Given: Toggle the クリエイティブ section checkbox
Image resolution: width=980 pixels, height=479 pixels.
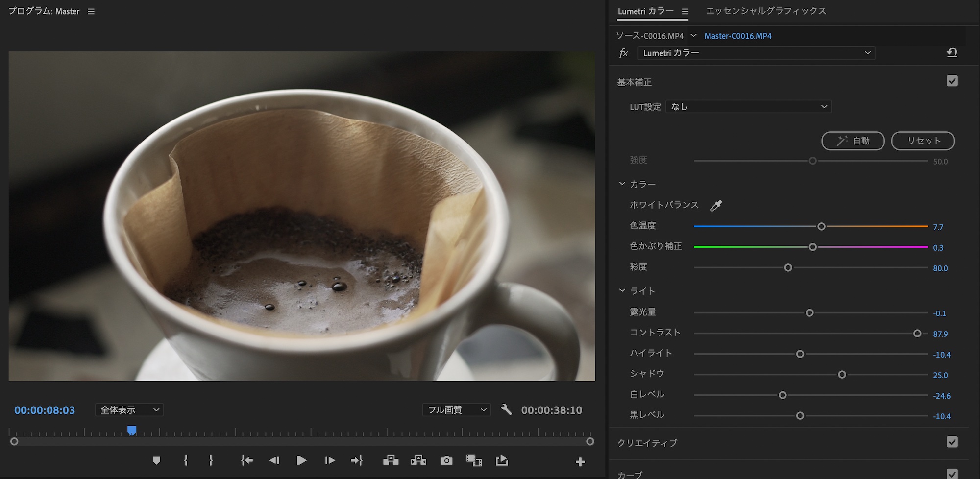Looking at the screenshot, I should coord(952,442).
